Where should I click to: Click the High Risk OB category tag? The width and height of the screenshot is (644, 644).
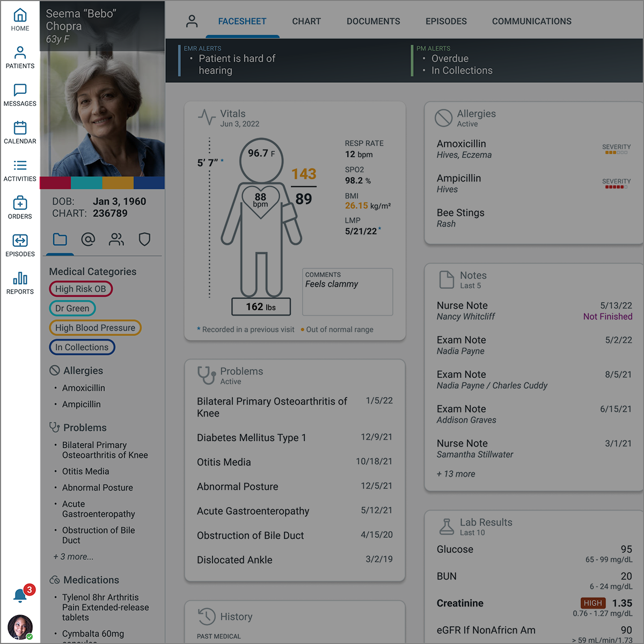(x=80, y=289)
